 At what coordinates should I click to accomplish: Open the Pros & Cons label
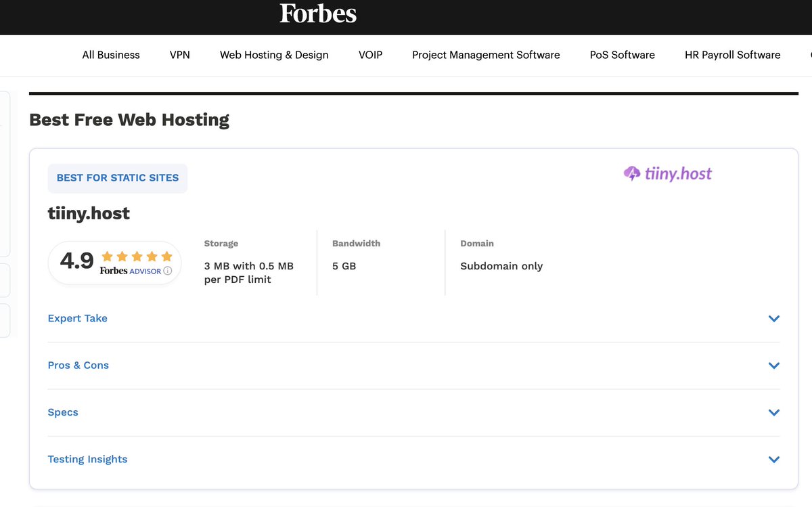(78, 365)
